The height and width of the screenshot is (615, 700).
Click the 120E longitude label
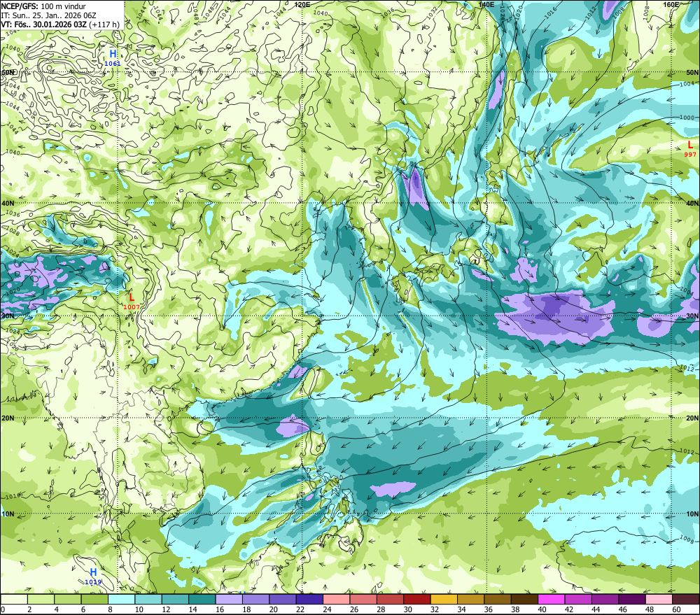point(302,4)
